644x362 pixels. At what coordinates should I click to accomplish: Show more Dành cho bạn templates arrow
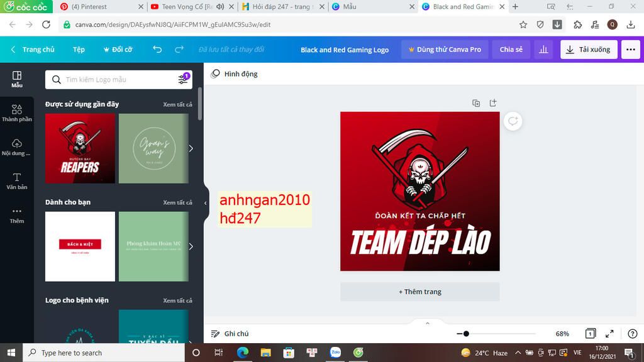[191, 246]
